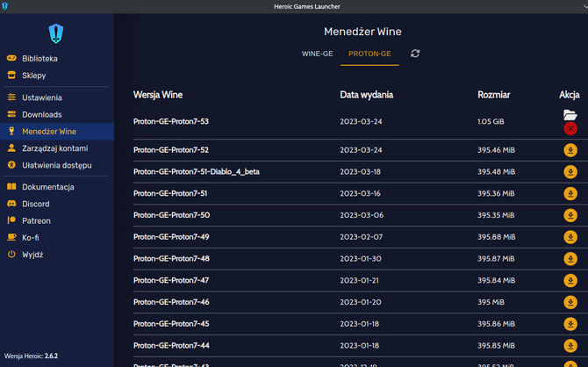Screen dimensions: 588x367
Task: Click the Ustawienia sliders icon
Action: pyautogui.click(x=11, y=97)
